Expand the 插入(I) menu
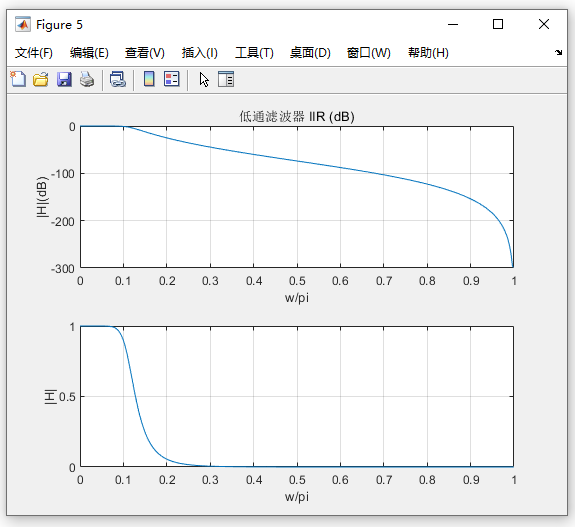 pos(199,53)
